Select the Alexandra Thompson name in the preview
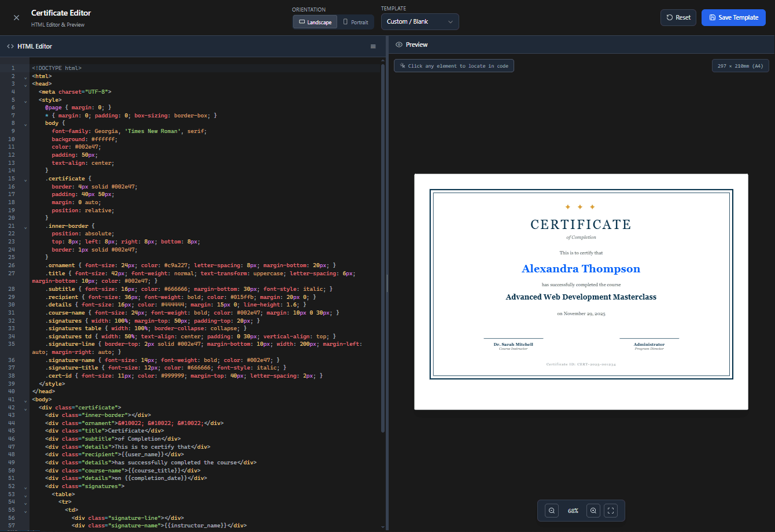 coord(581,269)
